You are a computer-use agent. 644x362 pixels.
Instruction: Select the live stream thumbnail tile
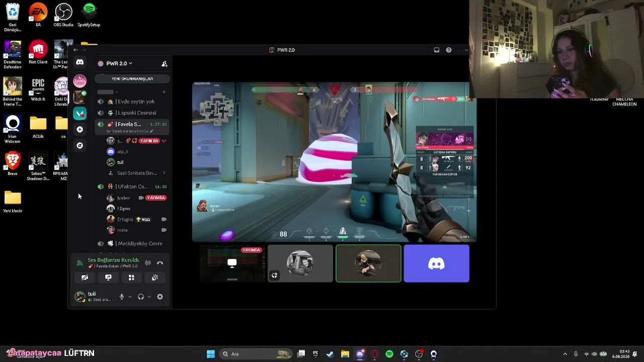pyautogui.click(x=232, y=263)
